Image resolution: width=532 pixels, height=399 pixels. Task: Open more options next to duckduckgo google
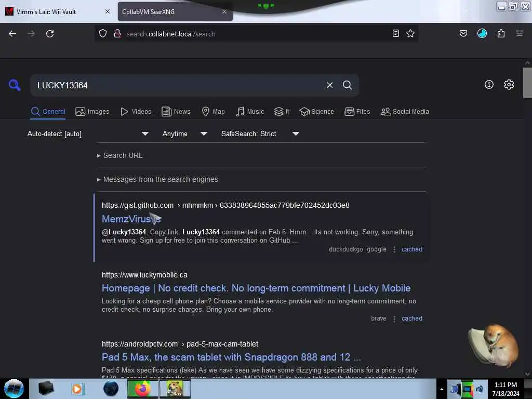click(394, 249)
